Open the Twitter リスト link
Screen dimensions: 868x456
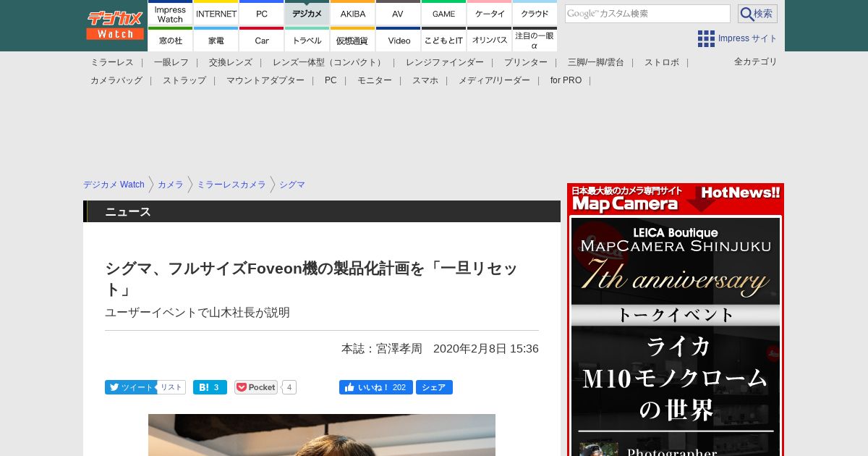(171, 387)
